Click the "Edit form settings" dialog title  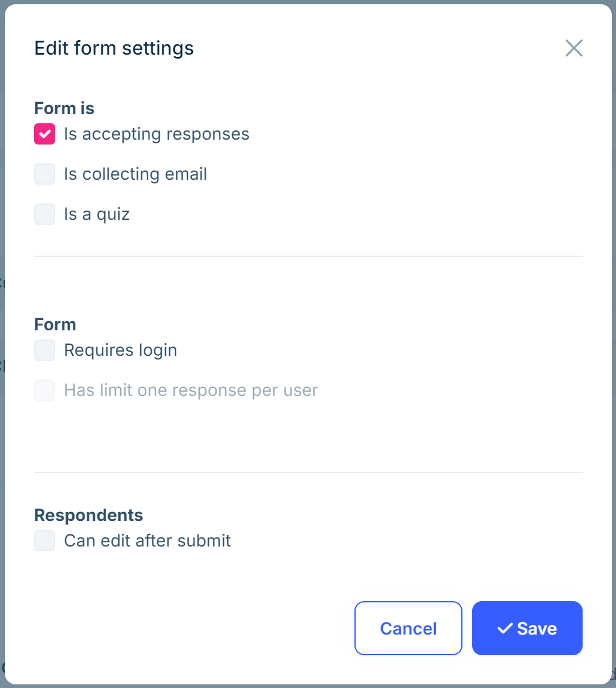coord(114,48)
